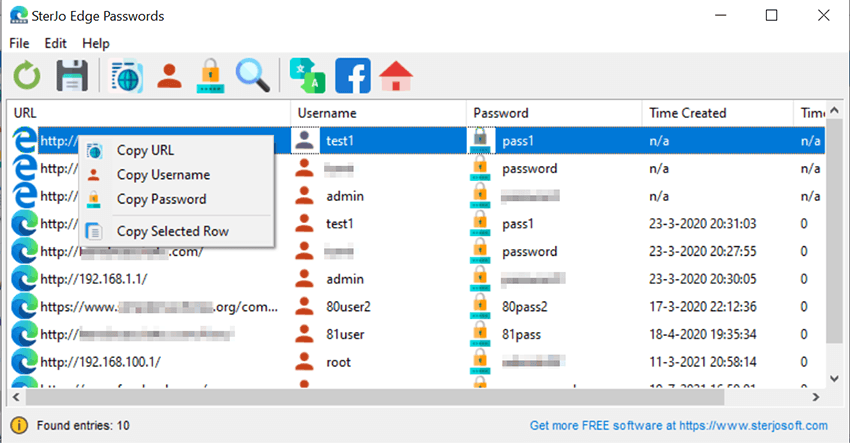850x443 pixels.
Task: Click the old Edge icon on selected row
Action: click(x=24, y=140)
